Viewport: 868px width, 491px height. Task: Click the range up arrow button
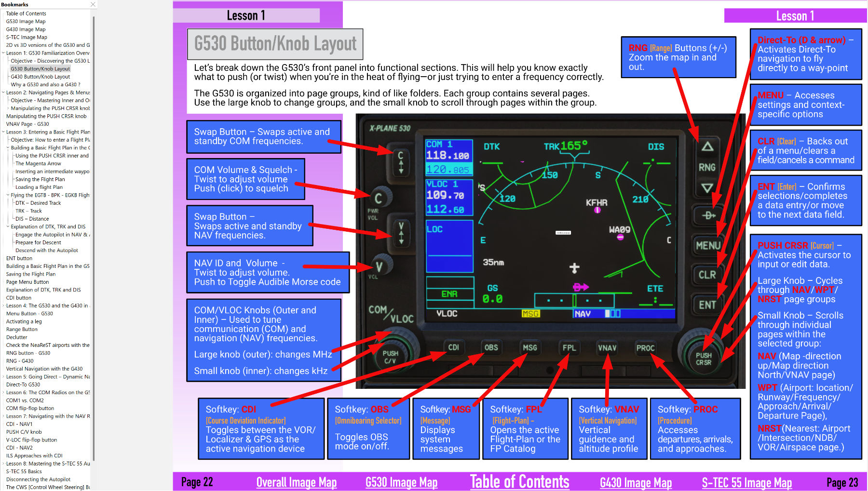click(707, 146)
